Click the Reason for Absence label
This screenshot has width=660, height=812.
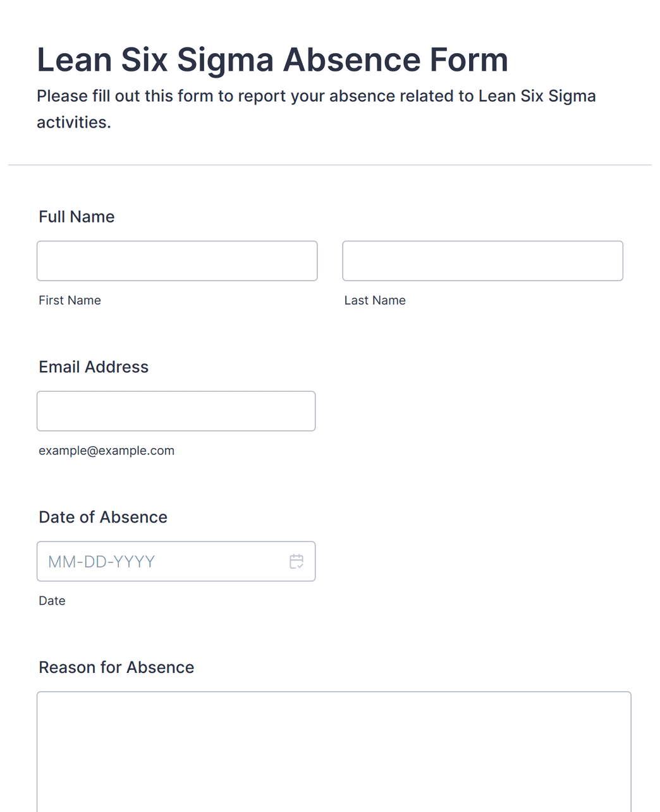coord(116,668)
